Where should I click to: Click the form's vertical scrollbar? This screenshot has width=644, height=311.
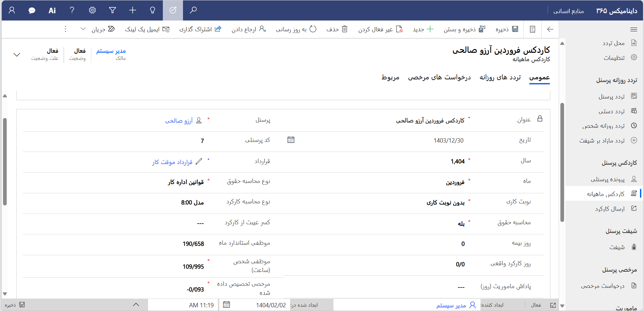[5, 161]
